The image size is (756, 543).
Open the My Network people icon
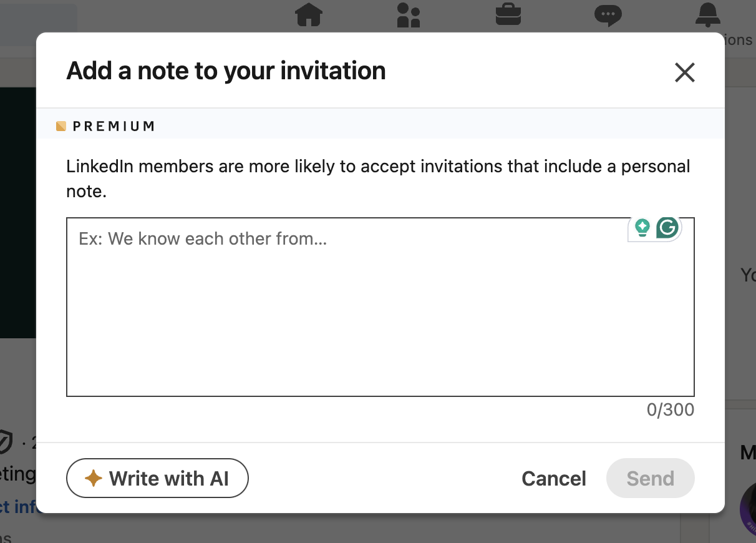click(x=409, y=14)
